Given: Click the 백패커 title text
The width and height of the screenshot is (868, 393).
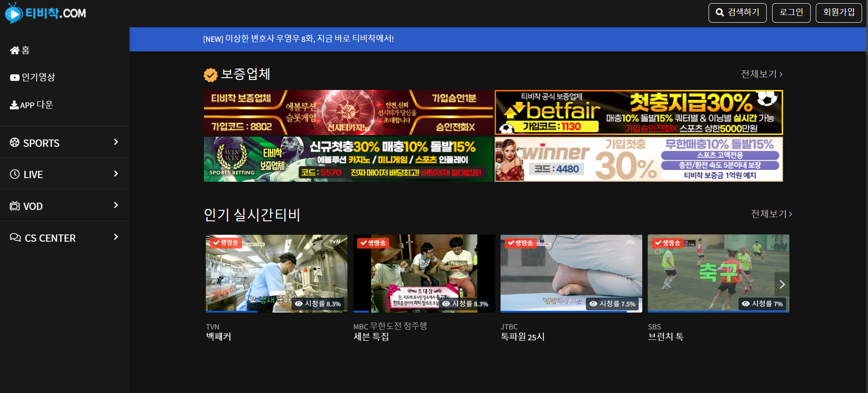Looking at the screenshot, I should pos(219,337).
